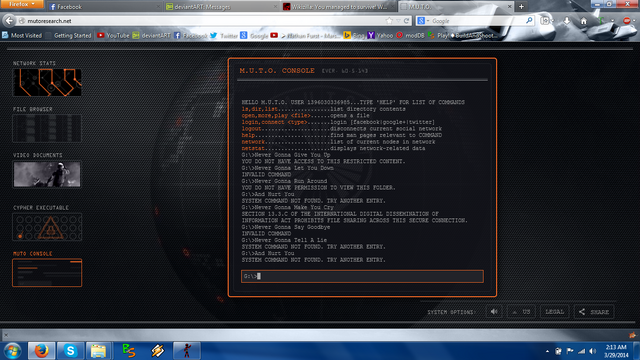
Task: Open the system volume tray icon
Action: [x=593, y=351]
